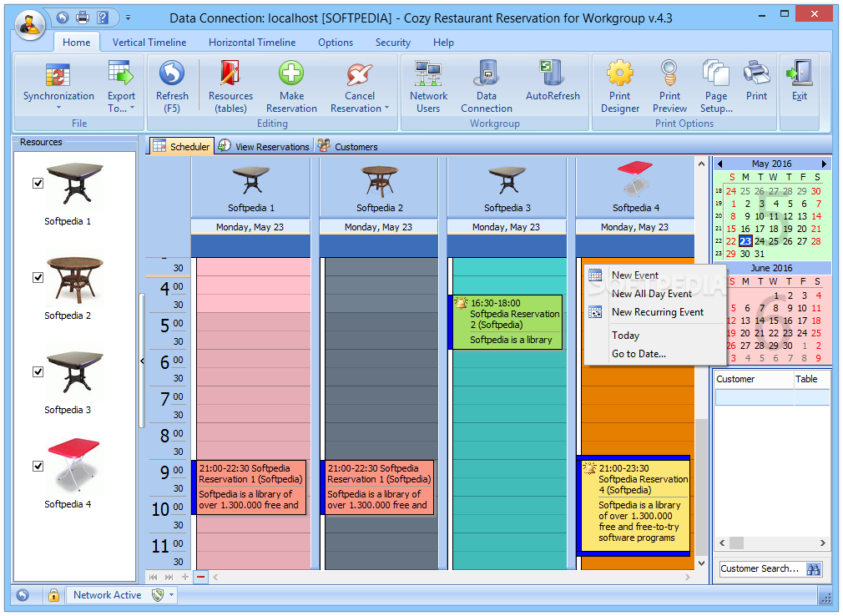Open quick access toolbar customize arrow

[128, 18]
